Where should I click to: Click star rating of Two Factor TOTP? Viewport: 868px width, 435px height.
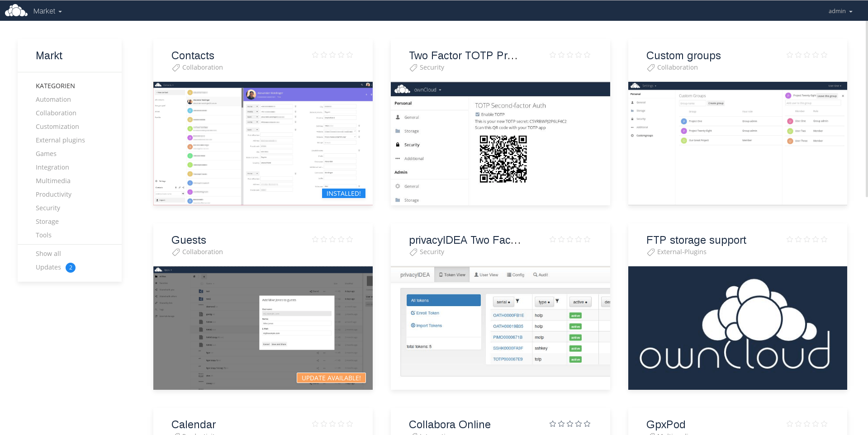[570, 55]
